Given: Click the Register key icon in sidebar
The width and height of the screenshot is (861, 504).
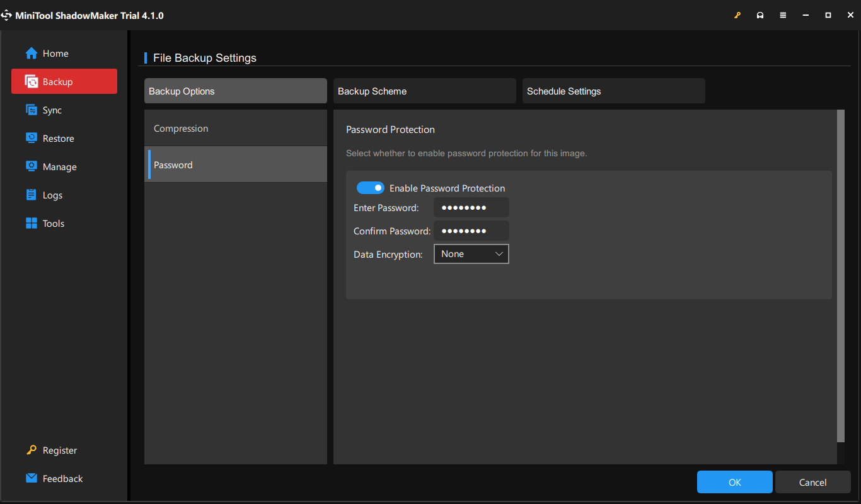Looking at the screenshot, I should [32, 450].
